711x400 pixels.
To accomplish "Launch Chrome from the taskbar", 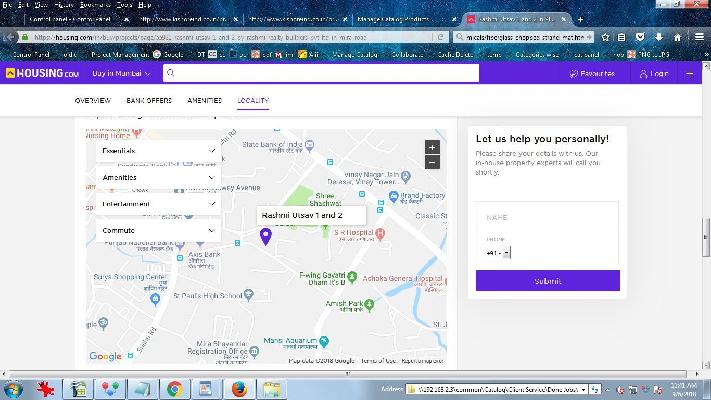I will [x=175, y=389].
